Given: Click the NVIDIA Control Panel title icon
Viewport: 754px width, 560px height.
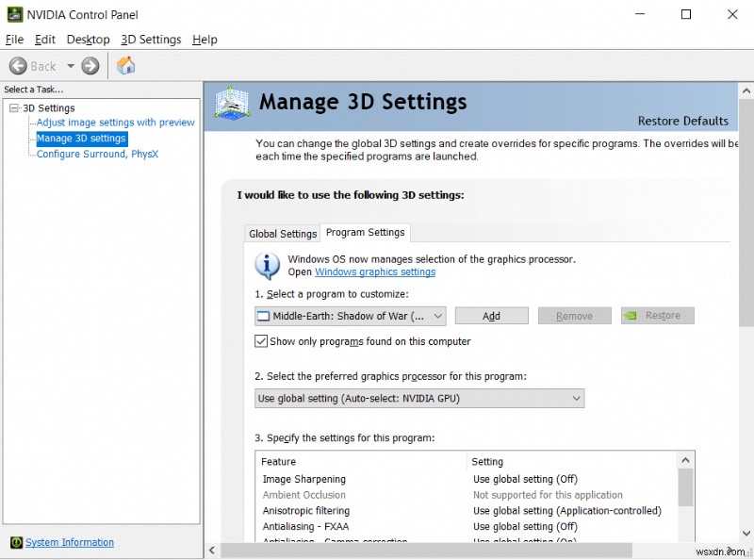Looking at the screenshot, I should [x=12, y=14].
